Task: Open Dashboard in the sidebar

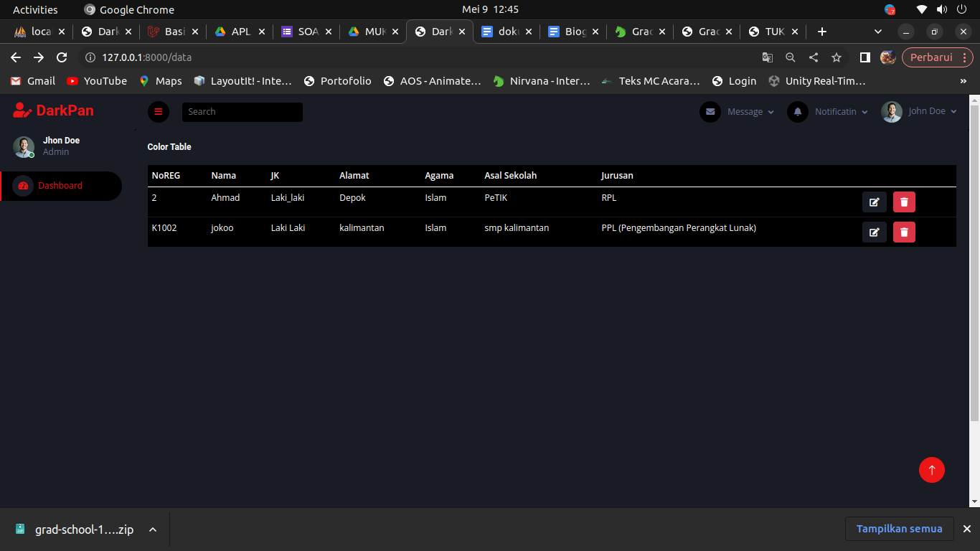Action: [60, 186]
